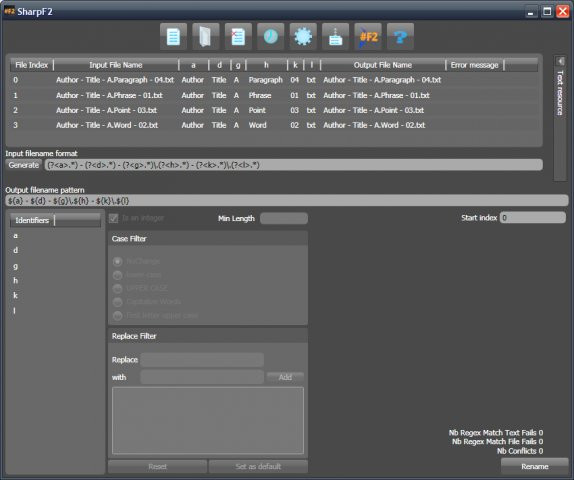This screenshot has width=574, height=480.
Task: Click the document with up arrow icon
Action: pos(335,37)
